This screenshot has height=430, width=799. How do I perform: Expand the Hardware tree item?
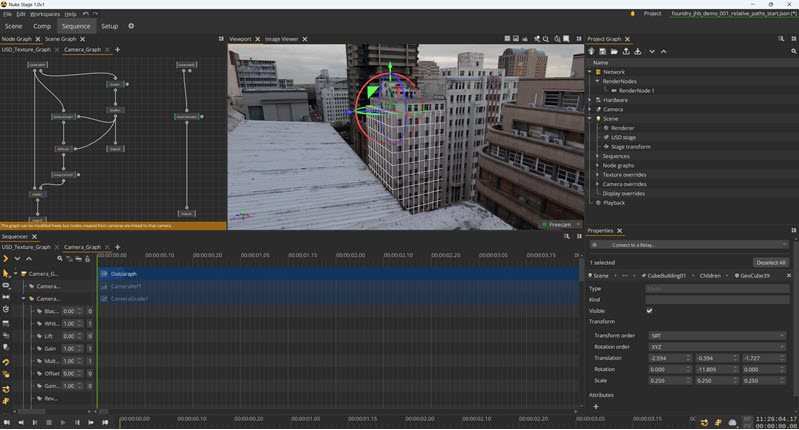[x=590, y=100]
